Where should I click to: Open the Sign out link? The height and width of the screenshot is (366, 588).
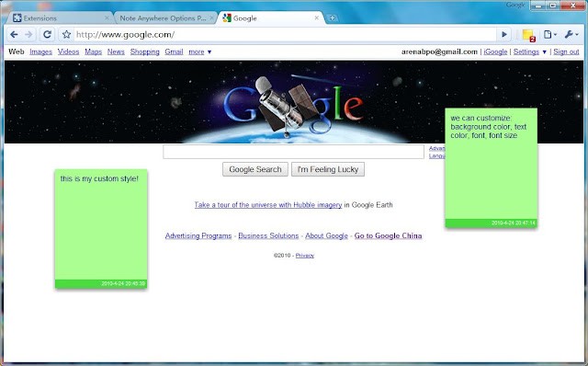coord(566,51)
